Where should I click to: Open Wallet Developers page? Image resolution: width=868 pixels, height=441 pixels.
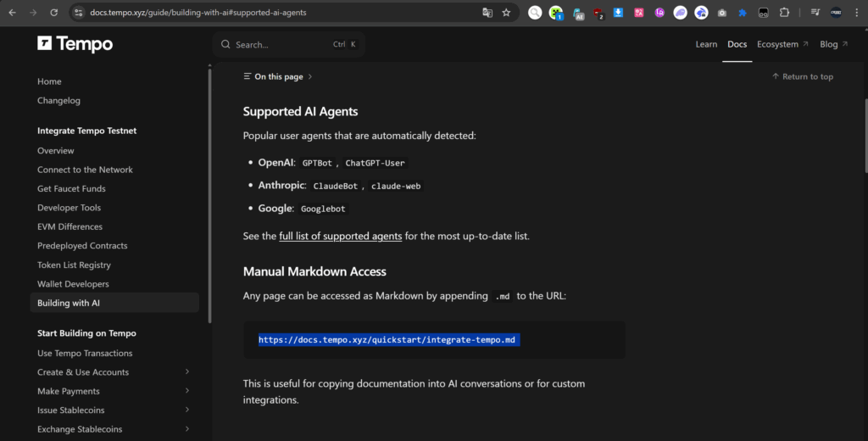[x=73, y=283]
